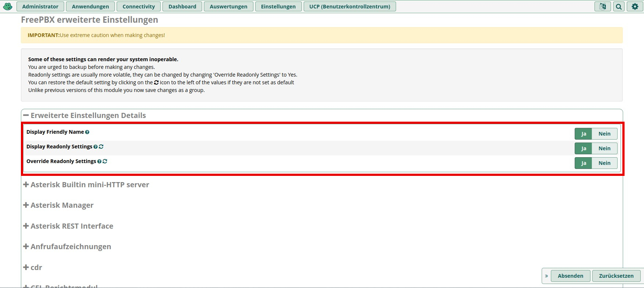Image resolution: width=644 pixels, height=288 pixels.
Task: Reset Override Readonly Settings to default
Action: coord(105,161)
